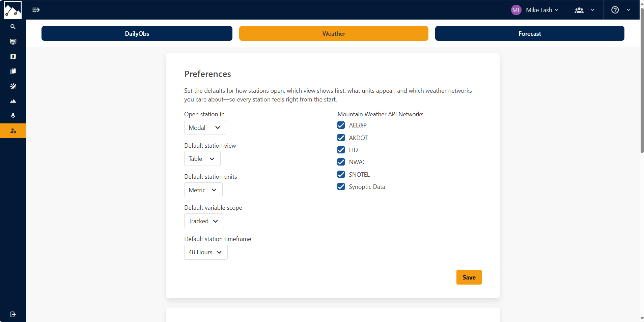Click the scrollbar down arrow
This screenshot has width=644, height=322.
click(x=642, y=318)
